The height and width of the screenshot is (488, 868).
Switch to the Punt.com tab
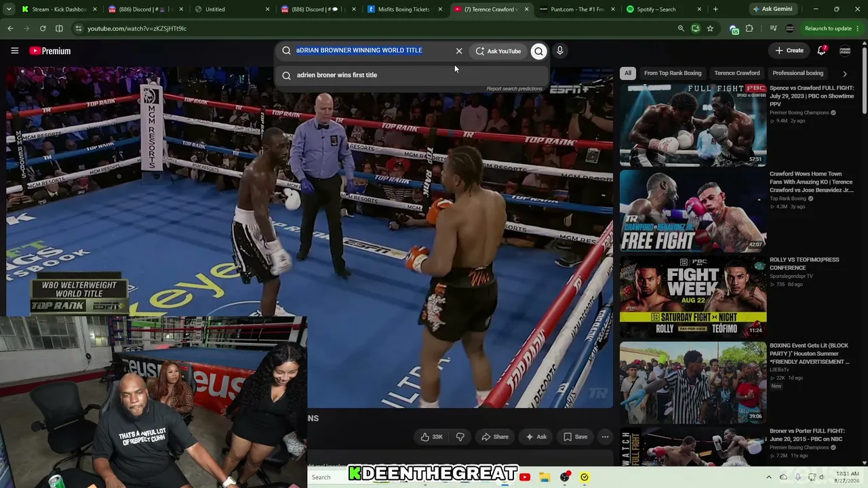(577, 9)
